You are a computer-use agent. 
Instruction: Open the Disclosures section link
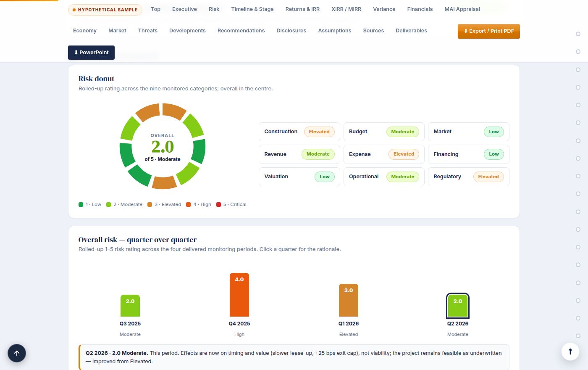click(x=291, y=31)
